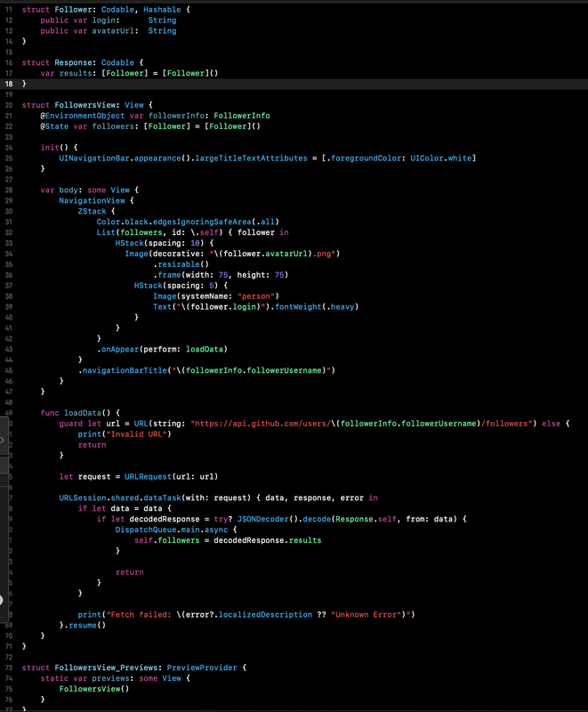Image resolution: width=588 pixels, height=712 pixels.
Task: Click 'loadData()' in the func declaration
Action: 87,413
